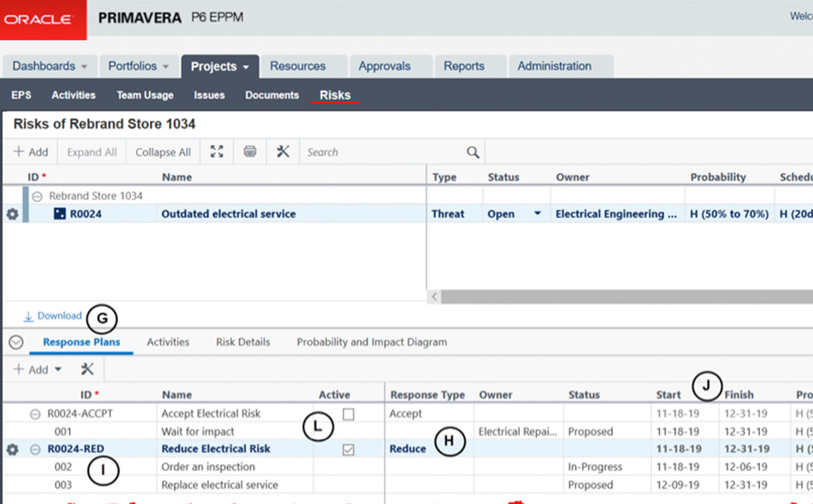813x504 pixels.
Task: Click the Collapse All button
Action: coord(163,152)
